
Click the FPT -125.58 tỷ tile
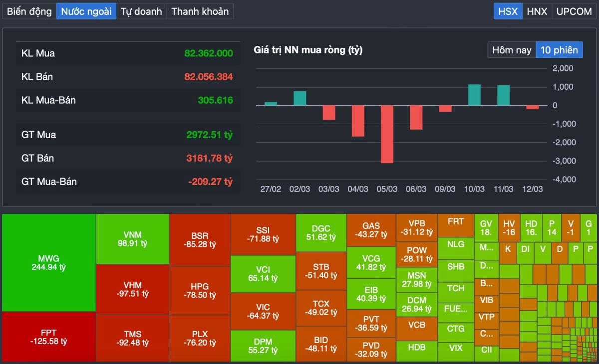[x=48, y=337]
